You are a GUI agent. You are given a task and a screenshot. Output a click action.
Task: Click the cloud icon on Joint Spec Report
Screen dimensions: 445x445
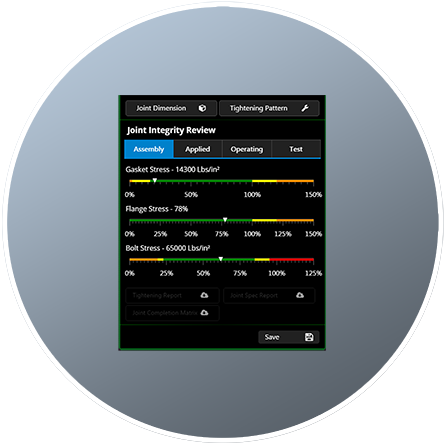(300, 295)
